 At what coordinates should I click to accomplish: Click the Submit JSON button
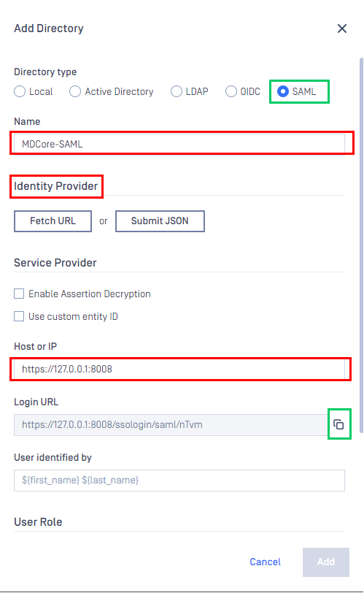160,221
